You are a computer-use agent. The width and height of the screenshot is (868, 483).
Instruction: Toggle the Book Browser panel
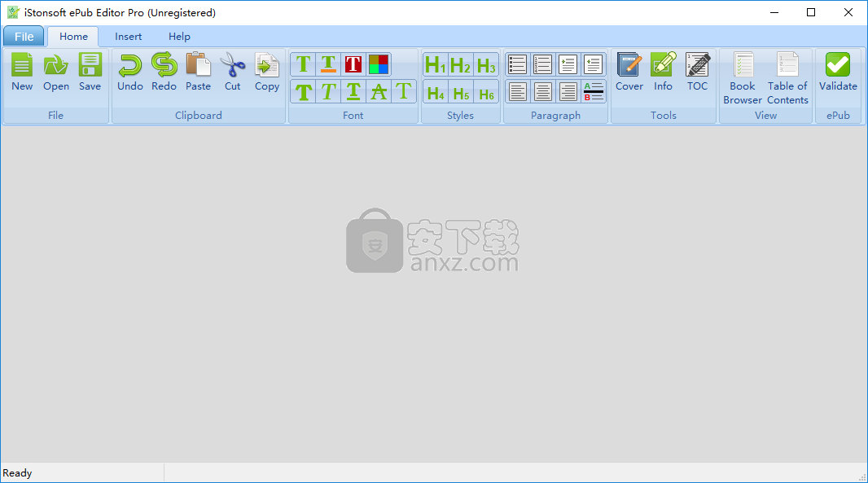tap(743, 79)
